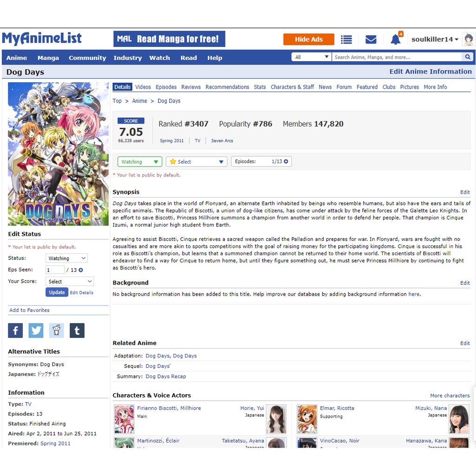Open Horie, Yui voice actor link
The image size is (476, 476).
coord(252,408)
